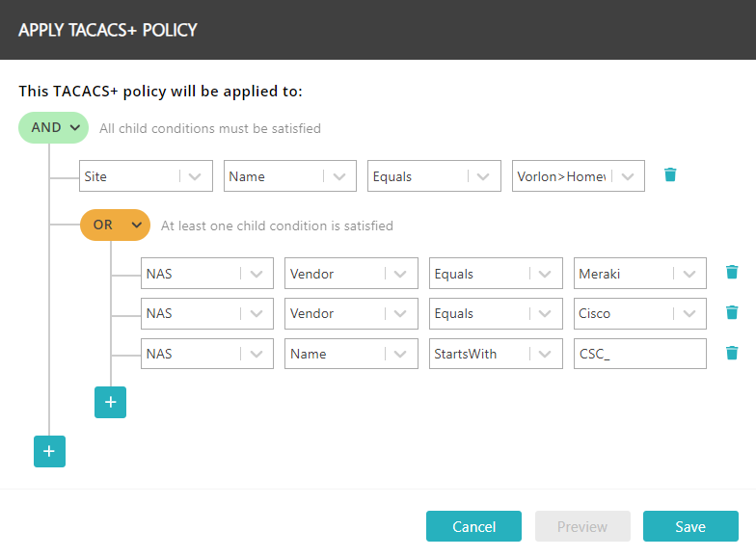This screenshot has height=557, width=756.
Task: Toggle the OR operator pill
Action: (116, 225)
